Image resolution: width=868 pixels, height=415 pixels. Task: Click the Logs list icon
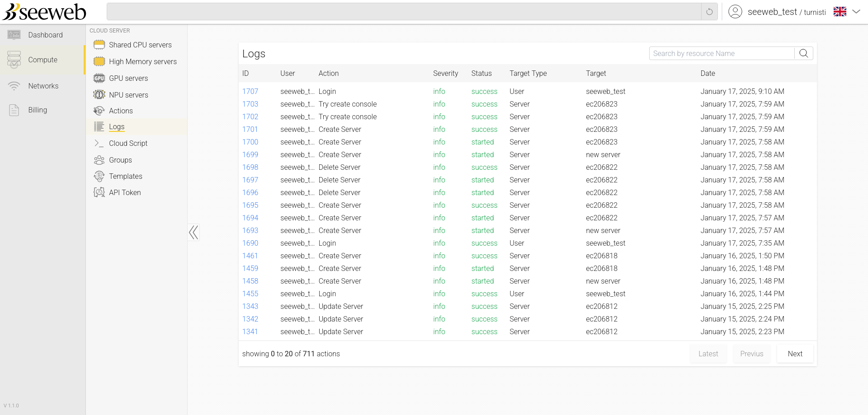pyautogui.click(x=99, y=127)
